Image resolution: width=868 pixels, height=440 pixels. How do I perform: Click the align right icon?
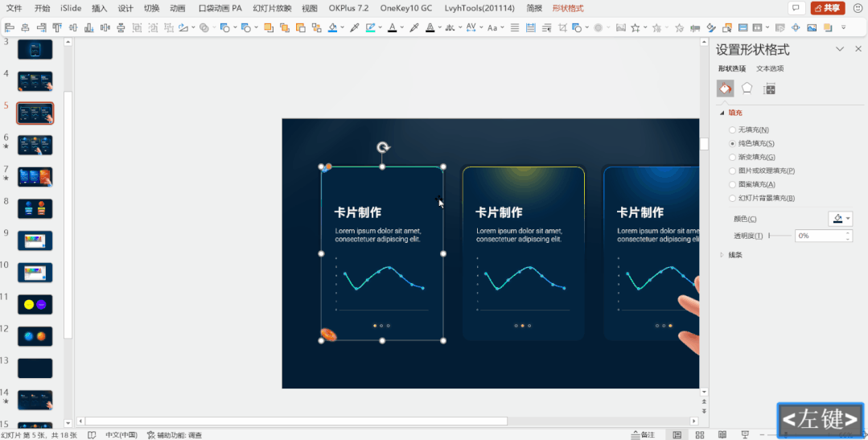click(41, 27)
